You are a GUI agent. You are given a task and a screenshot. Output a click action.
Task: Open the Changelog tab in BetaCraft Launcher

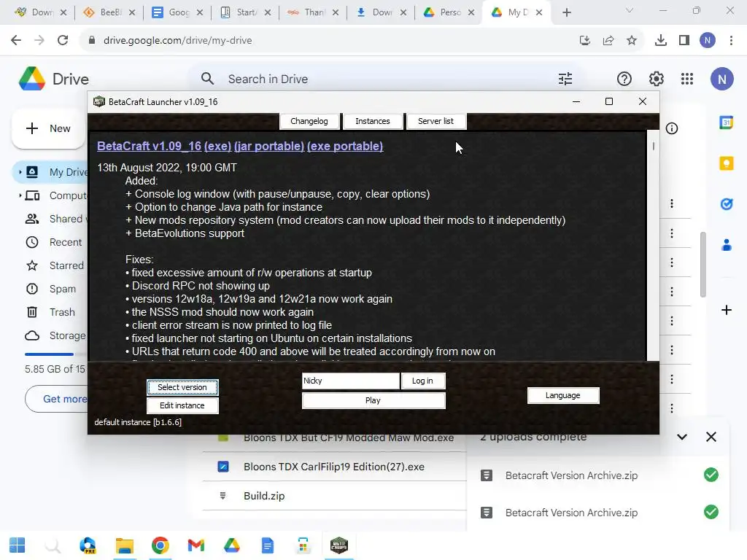tap(309, 121)
